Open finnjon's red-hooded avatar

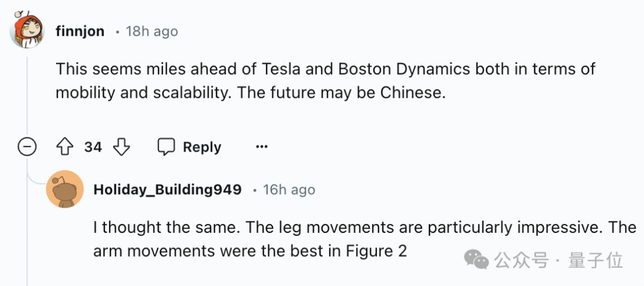click(27, 30)
